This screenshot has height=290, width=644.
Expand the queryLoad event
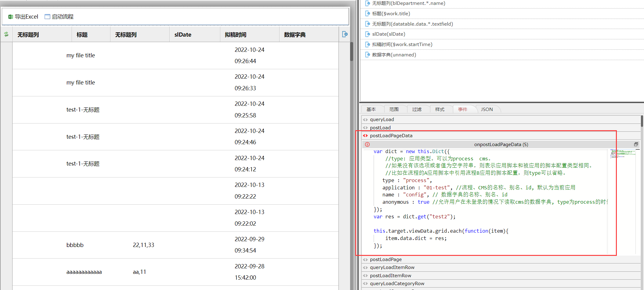click(382, 120)
